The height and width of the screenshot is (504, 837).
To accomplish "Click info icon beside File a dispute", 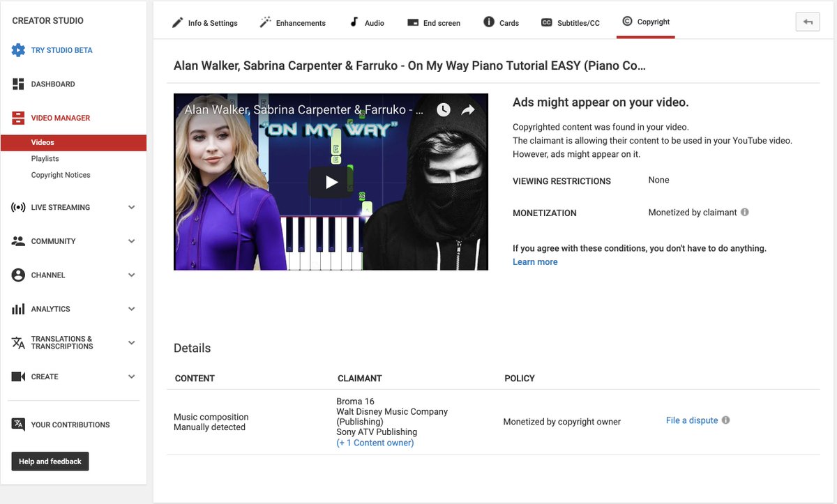I will click(x=726, y=420).
